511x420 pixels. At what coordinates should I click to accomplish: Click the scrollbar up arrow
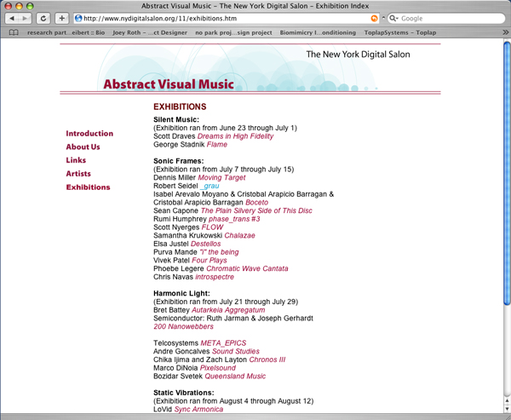pos(507,400)
